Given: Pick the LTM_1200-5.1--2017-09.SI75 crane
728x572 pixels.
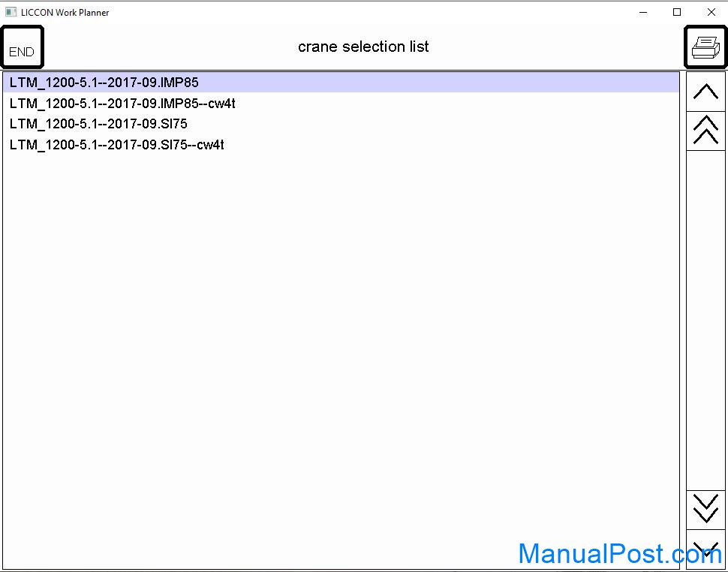Looking at the screenshot, I should click(341, 124).
